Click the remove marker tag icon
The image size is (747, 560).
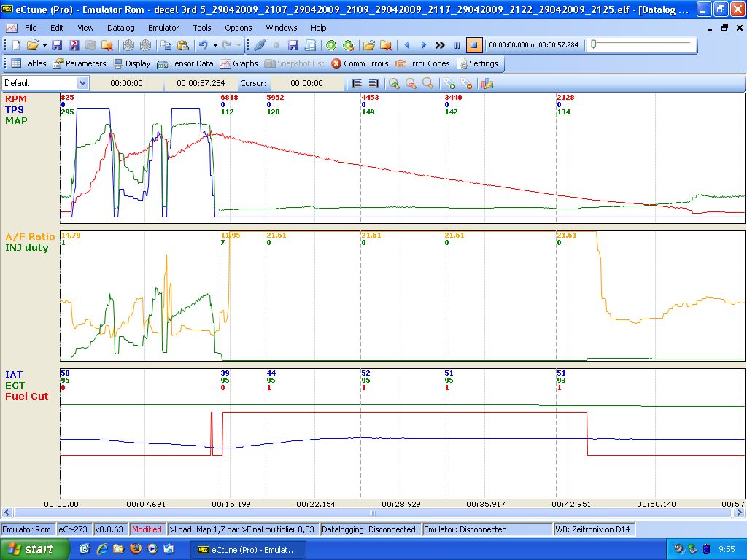tap(466, 83)
